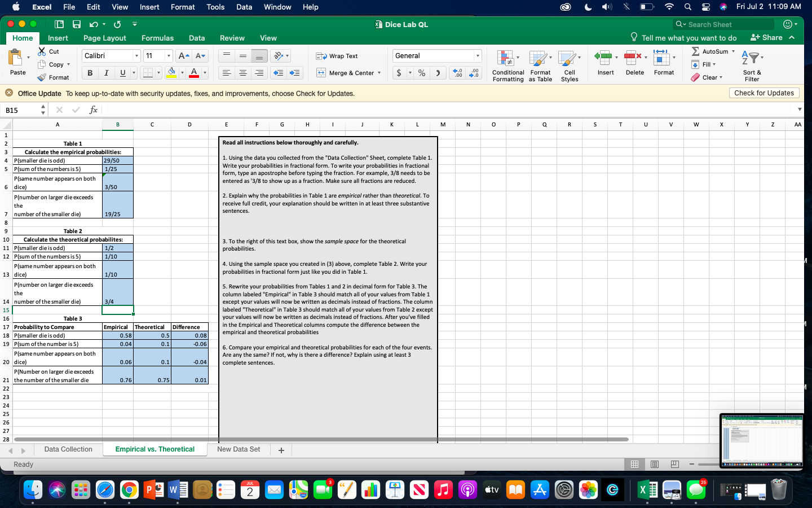The width and height of the screenshot is (812, 508).
Task: Click the Undo arrow icon
Action: coord(94,24)
